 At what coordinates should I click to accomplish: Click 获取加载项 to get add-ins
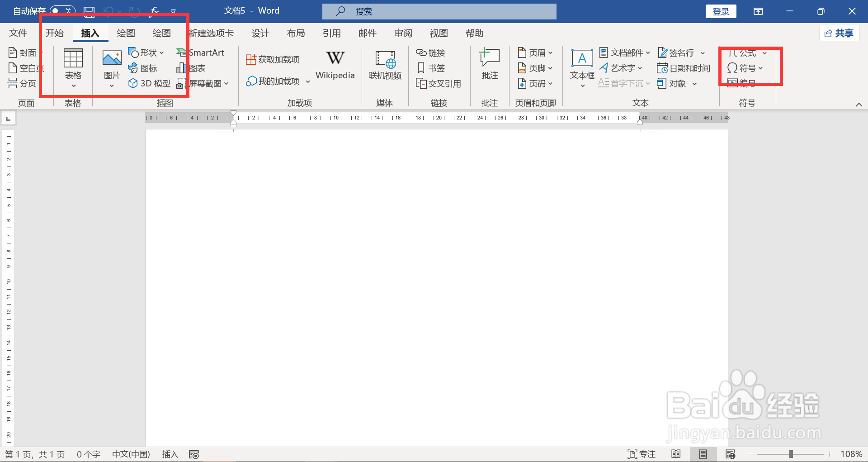[273, 60]
